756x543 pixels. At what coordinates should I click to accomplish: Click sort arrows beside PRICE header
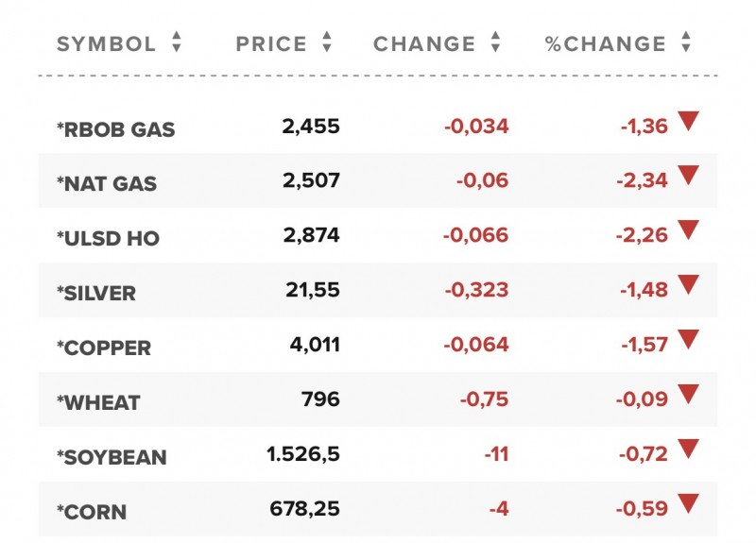[x=327, y=42]
